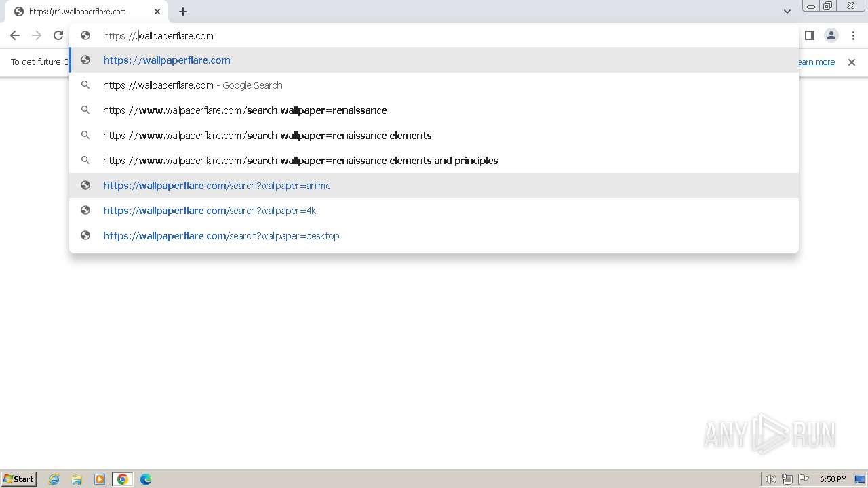The width and height of the screenshot is (868, 488).
Task: Open the tab search dropdown arrow
Action: (x=787, y=12)
